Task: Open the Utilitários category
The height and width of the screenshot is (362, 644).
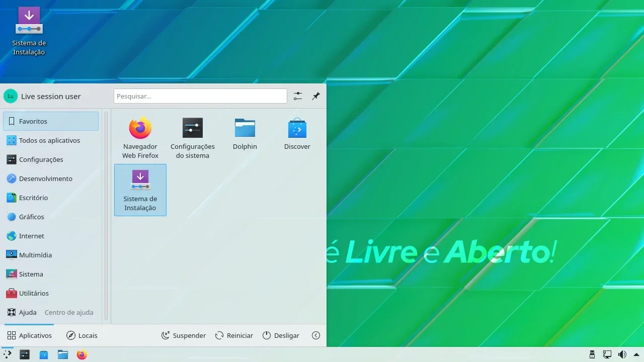Action: pos(51,293)
